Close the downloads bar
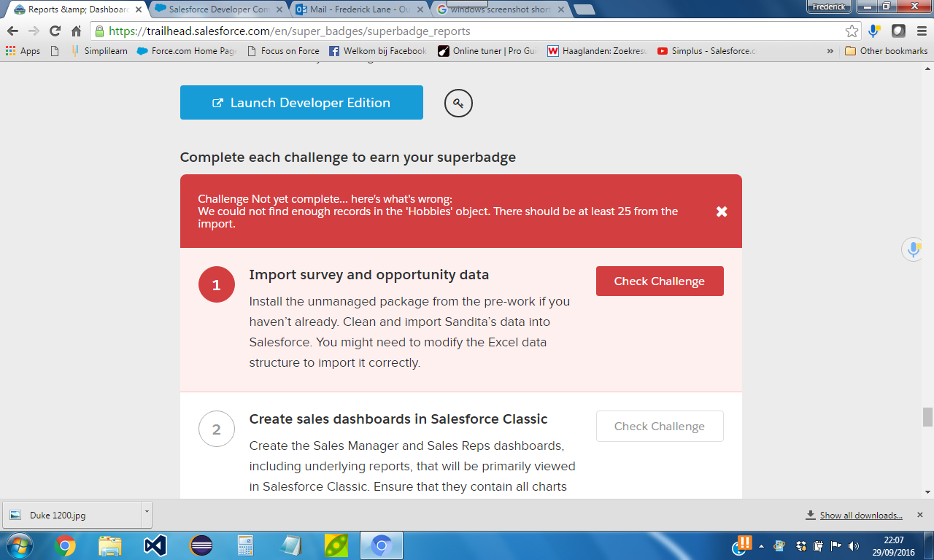 (x=920, y=515)
